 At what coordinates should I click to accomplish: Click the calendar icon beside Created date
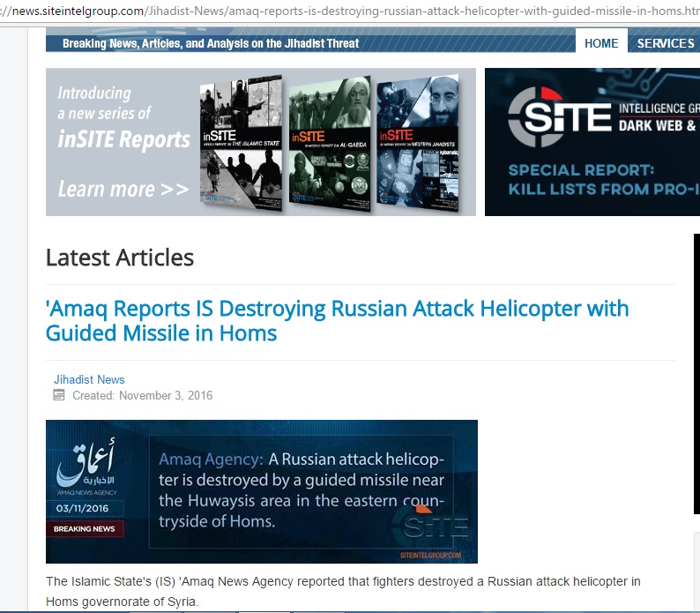[x=59, y=395]
